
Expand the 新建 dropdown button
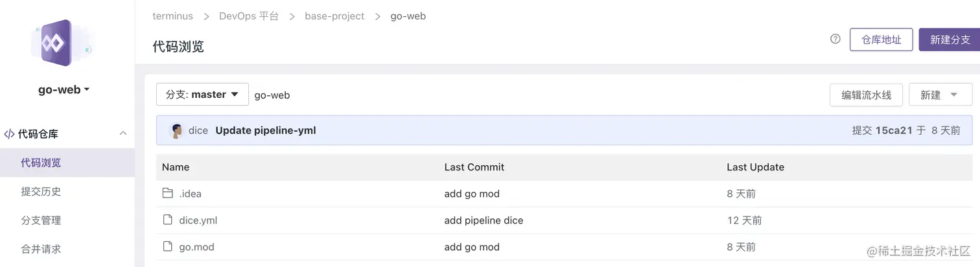pos(940,95)
